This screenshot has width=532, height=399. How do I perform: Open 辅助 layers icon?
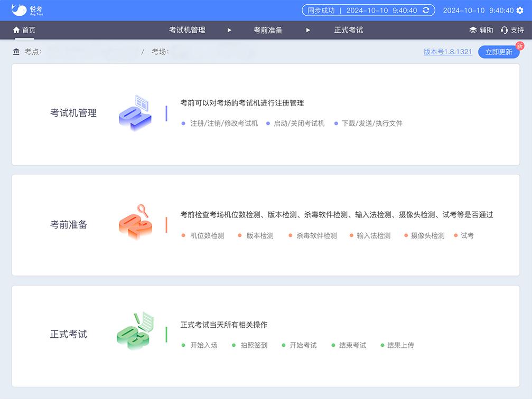click(473, 30)
